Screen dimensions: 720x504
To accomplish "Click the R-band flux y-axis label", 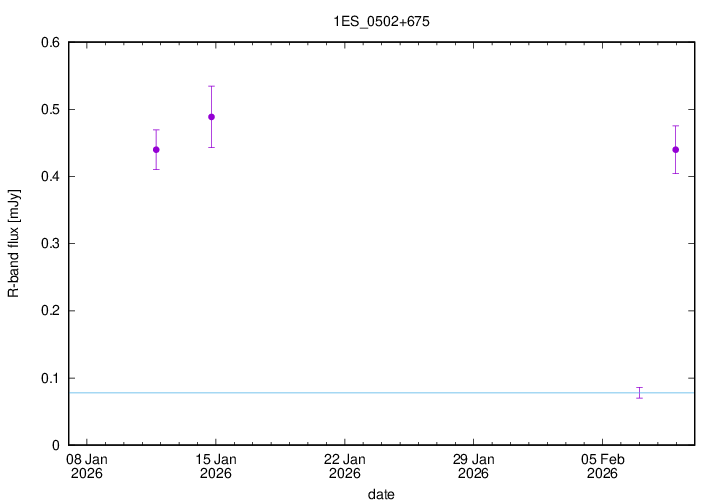I will pyautogui.click(x=14, y=243).
